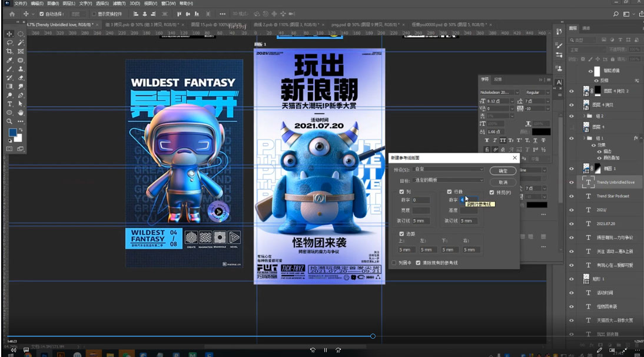Uncheck 清除现有的参考线 clear guides checkbox
The image size is (644, 357).
418,263
